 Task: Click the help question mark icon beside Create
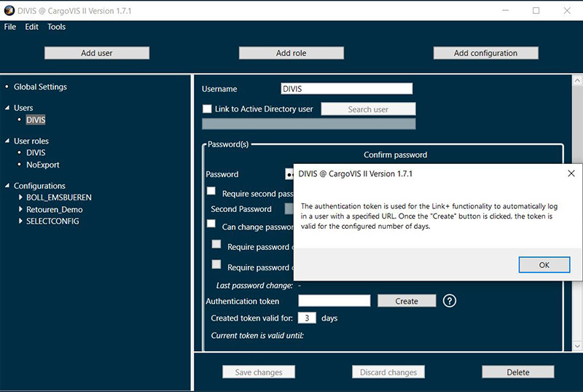coord(449,300)
